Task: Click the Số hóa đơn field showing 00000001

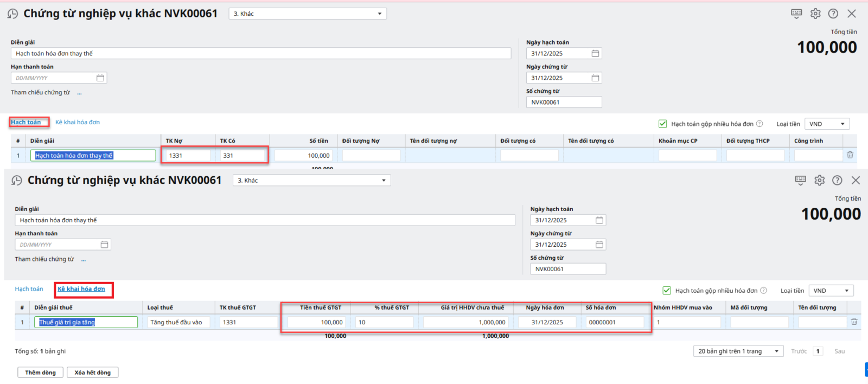Action: coord(614,322)
